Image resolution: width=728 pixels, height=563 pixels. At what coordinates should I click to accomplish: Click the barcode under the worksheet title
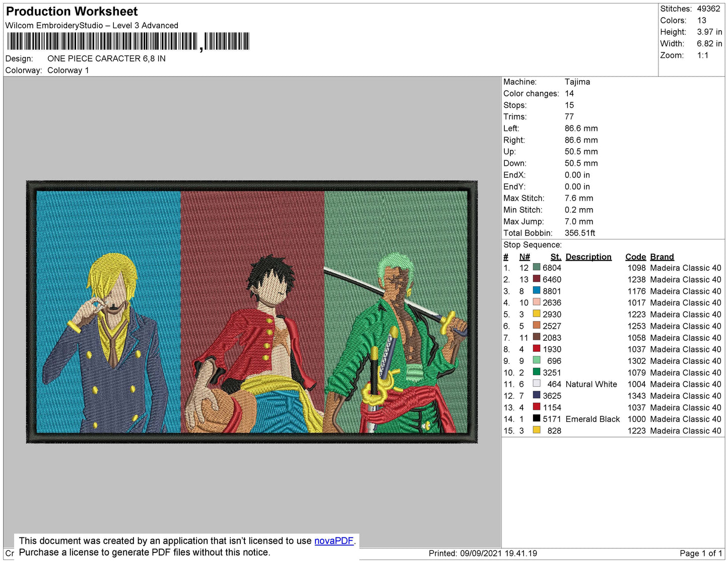coord(128,41)
